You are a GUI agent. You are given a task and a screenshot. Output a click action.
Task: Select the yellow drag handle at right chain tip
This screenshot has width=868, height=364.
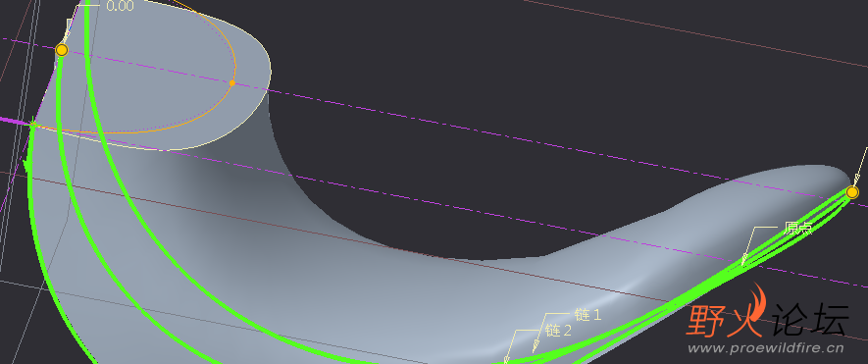click(852, 192)
